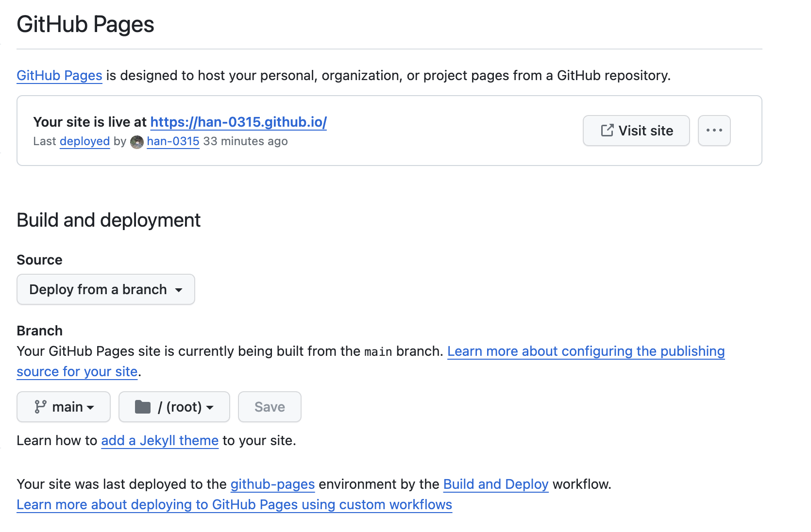Viewport: 811px width, 532px height.
Task: Open the main branch selector
Action: click(64, 407)
